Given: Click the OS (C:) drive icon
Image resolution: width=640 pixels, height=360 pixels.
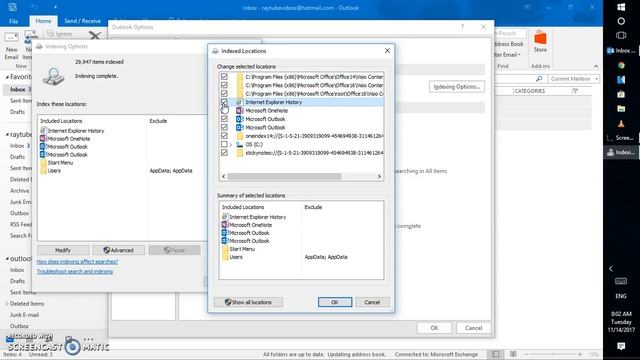Looking at the screenshot, I should 239,144.
